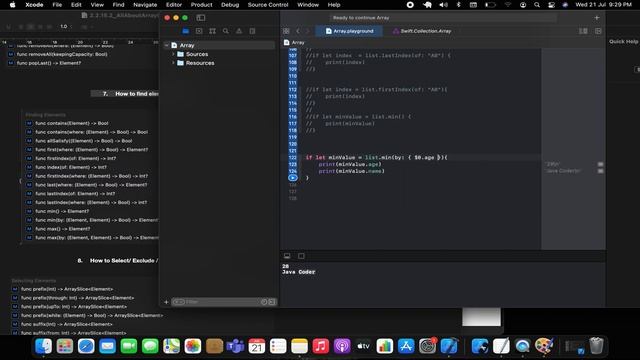Open Finder from the Dock

click(x=43, y=347)
